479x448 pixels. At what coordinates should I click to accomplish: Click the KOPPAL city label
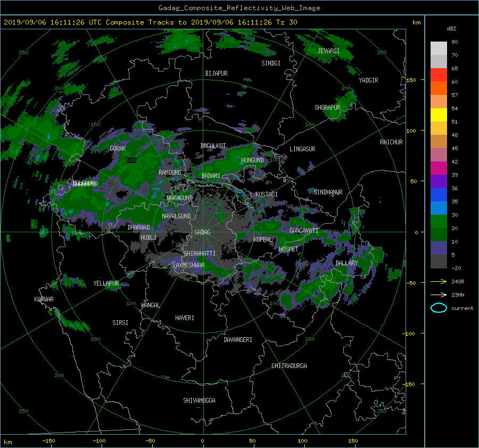click(263, 240)
